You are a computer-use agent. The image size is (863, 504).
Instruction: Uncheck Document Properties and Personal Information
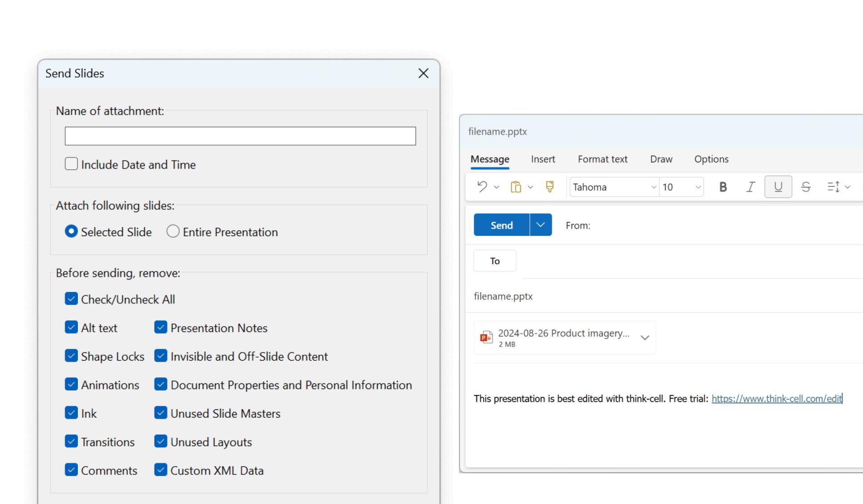pyautogui.click(x=161, y=384)
